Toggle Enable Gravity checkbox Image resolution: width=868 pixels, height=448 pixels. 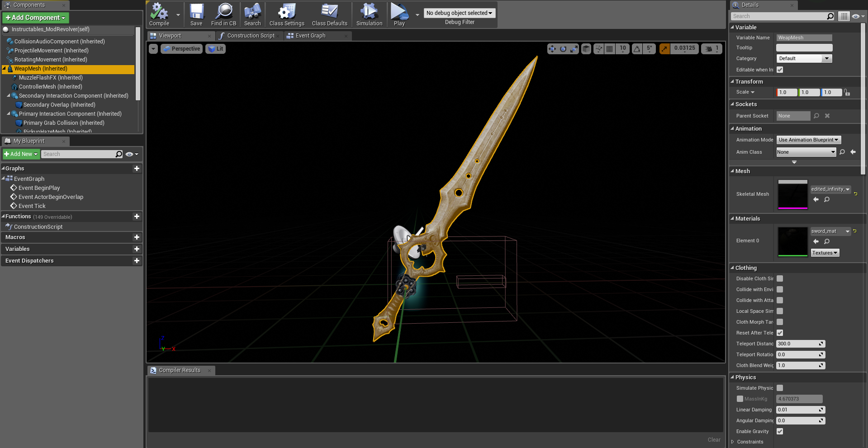tap(780, 431)
